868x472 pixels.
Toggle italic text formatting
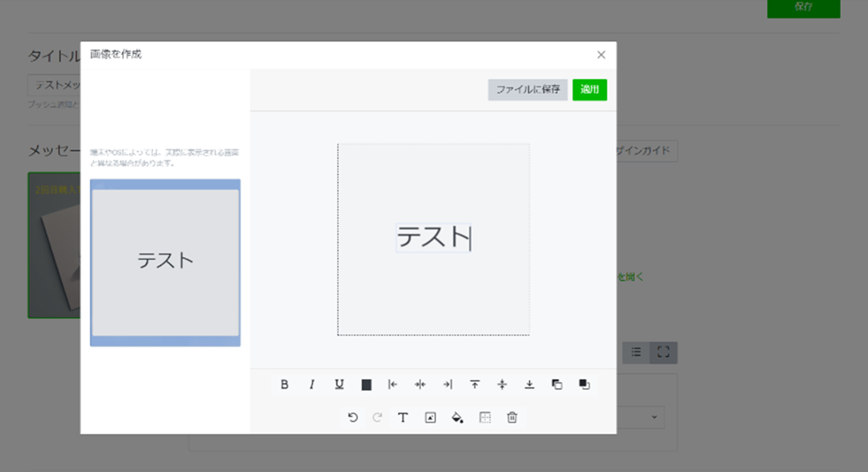312,384
